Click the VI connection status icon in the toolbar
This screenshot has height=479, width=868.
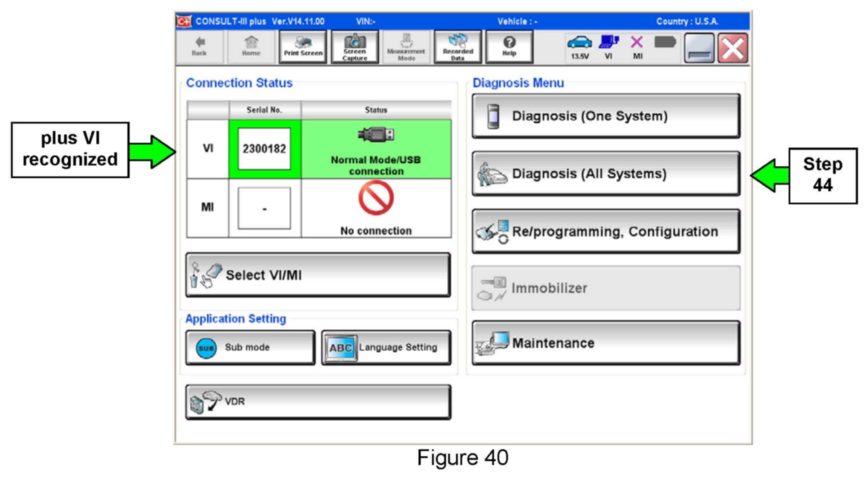[608, 47]
